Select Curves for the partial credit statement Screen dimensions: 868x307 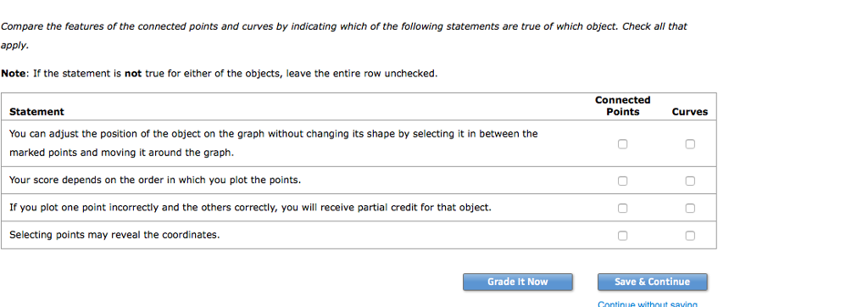pyautogui.click(x=690, y=208)
